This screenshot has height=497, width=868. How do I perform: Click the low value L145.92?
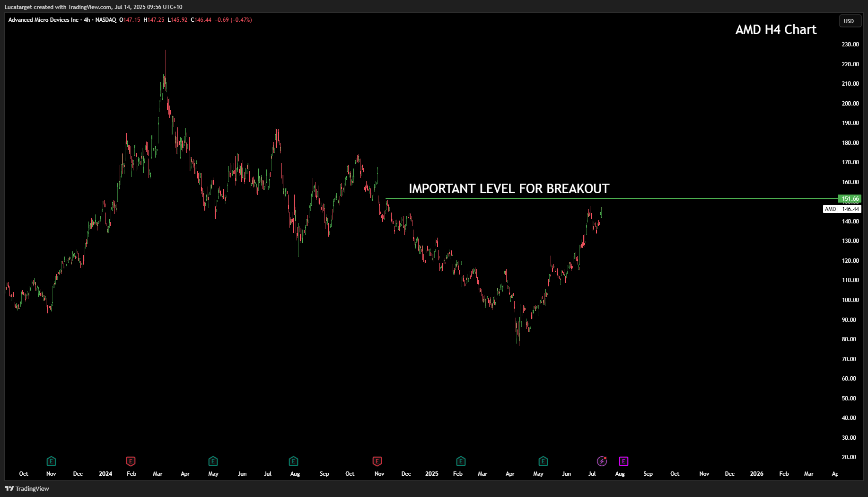[177, 20]
